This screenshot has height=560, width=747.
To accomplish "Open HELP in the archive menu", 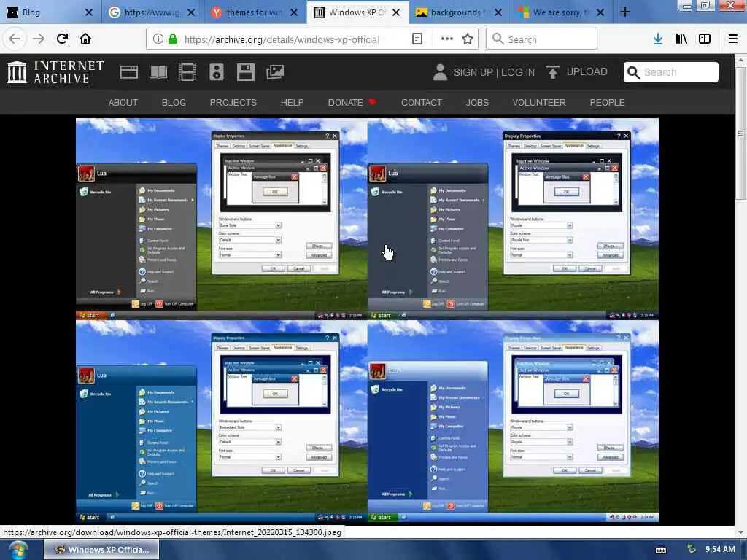I will [x=292, y=102].
